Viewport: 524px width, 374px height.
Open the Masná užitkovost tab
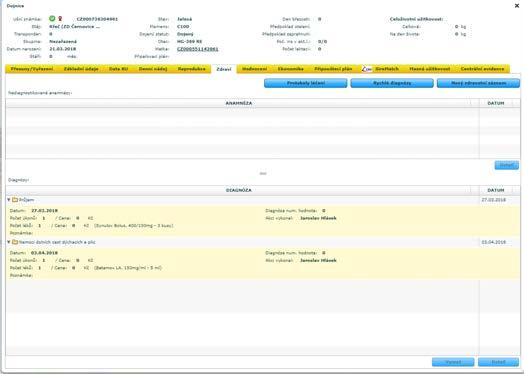pyautogui.click(x=430, y=69)
